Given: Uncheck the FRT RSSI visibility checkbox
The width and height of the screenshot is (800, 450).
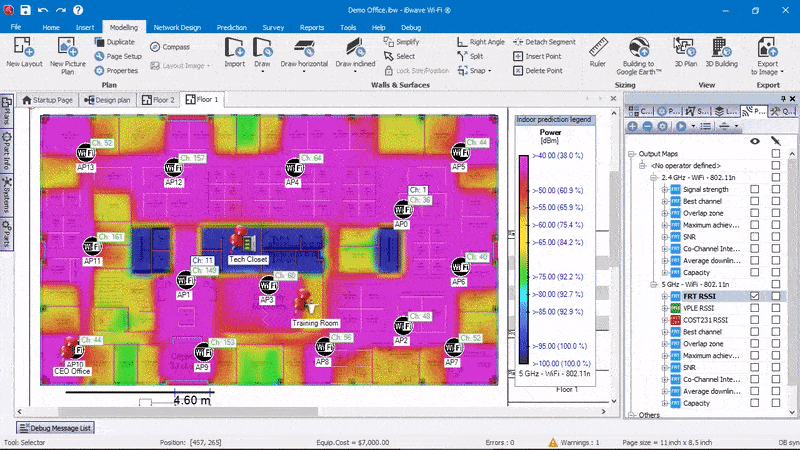Looking at the screenshot, I should point(755,296).
